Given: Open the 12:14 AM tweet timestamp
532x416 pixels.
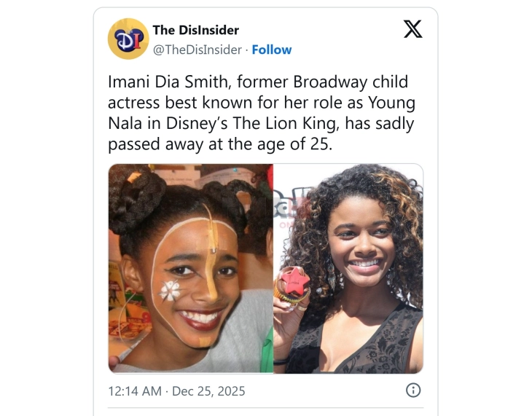Looking at the screenshot, I should [x=135, y=391].
